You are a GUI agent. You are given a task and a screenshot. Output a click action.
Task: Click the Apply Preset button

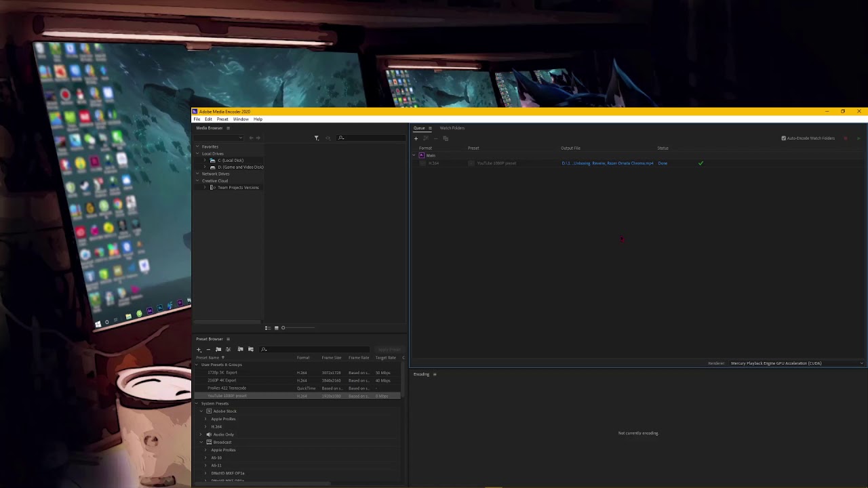pos(389,350)
